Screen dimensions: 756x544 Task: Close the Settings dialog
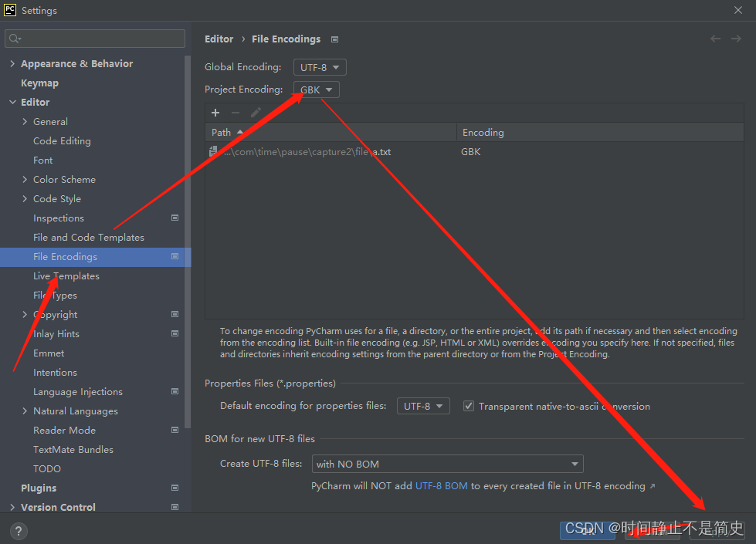point(738,10)
